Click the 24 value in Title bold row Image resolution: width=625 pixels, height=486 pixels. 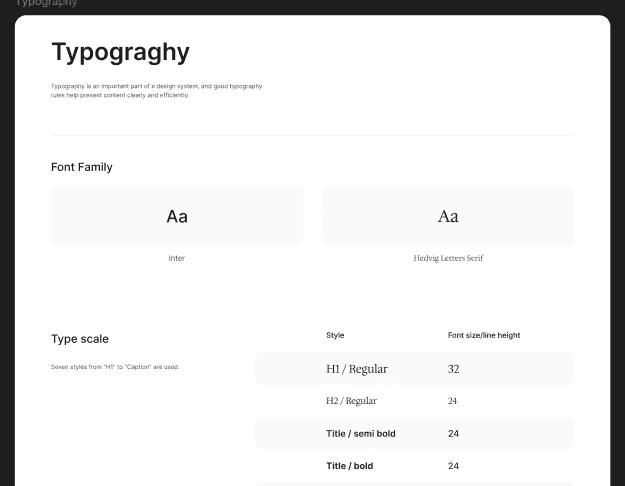pos(453,466)
